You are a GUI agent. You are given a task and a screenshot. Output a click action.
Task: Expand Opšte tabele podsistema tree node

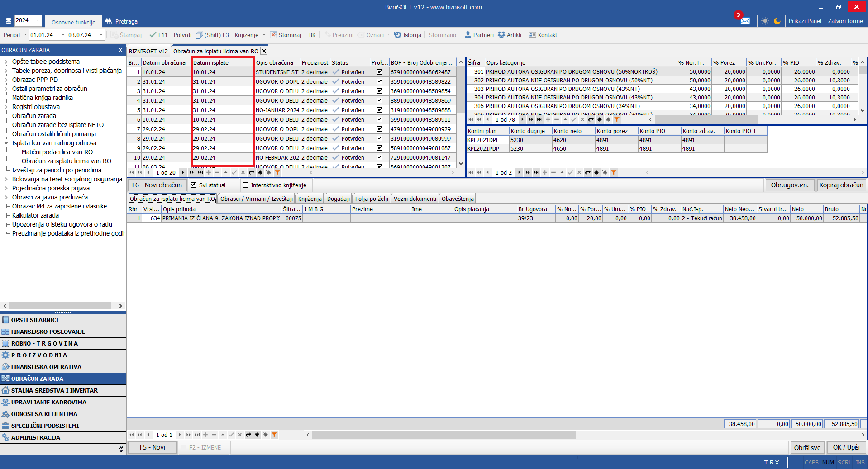pos(6,62)
